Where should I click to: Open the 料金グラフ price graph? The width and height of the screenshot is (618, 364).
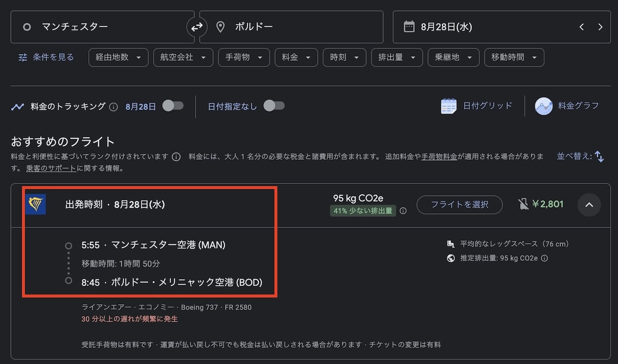(x=567, y=106)
